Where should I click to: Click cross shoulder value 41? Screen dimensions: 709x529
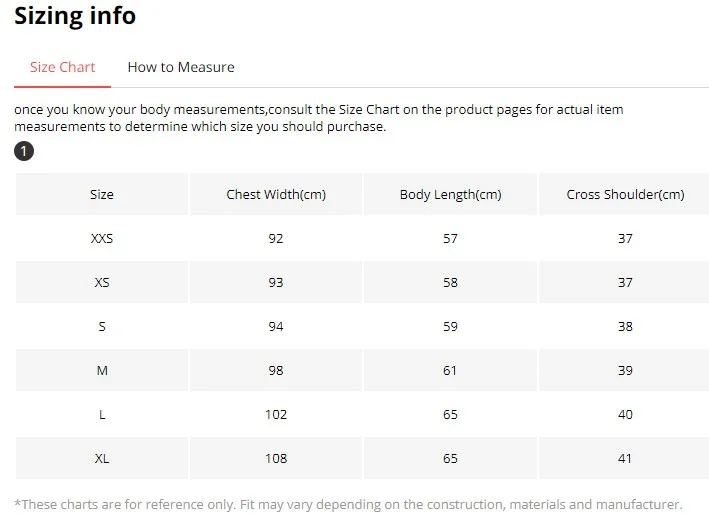click(x=625, y=458)
